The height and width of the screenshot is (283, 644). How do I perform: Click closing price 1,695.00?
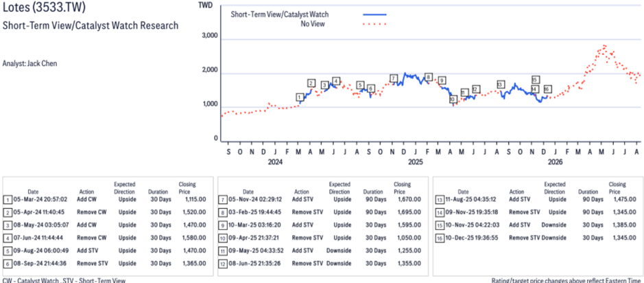click(x=409, y=213)
